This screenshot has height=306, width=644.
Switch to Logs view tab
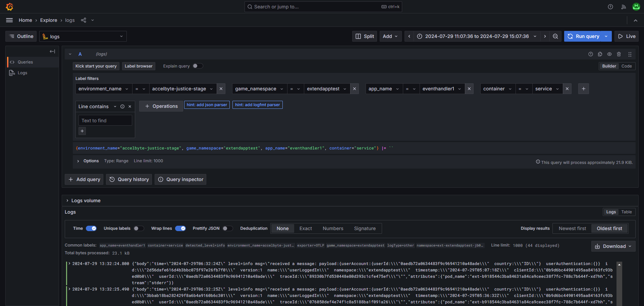(x=611, y=212)
